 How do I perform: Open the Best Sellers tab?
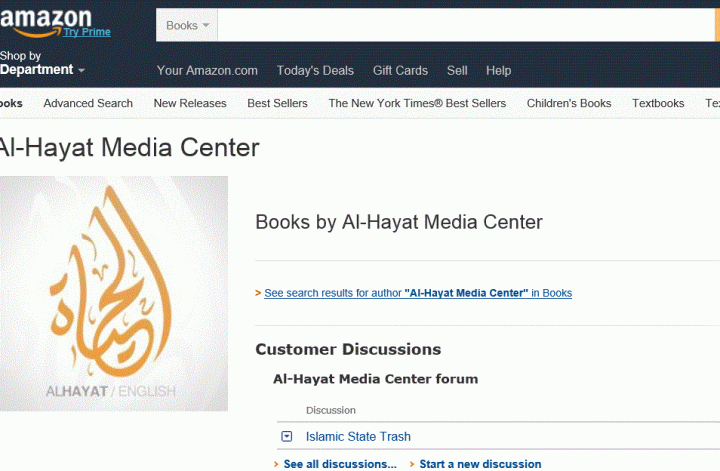(277, 103)
